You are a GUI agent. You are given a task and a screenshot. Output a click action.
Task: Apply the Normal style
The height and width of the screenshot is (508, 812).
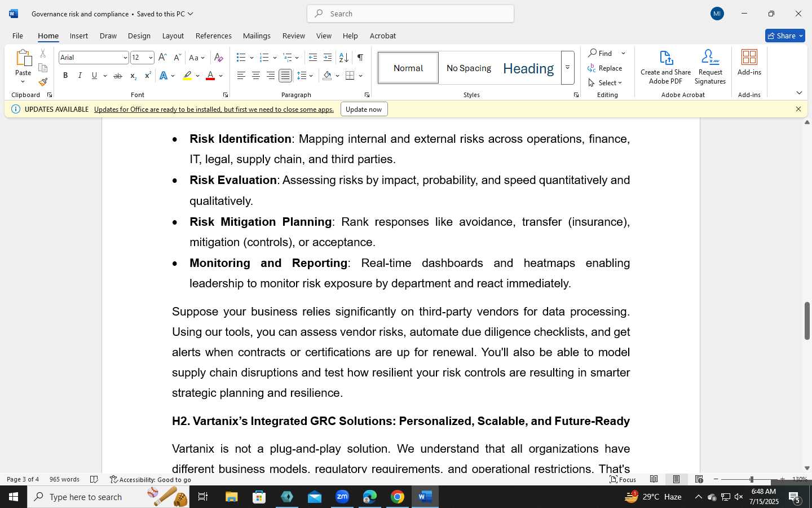tap(408, 68)
